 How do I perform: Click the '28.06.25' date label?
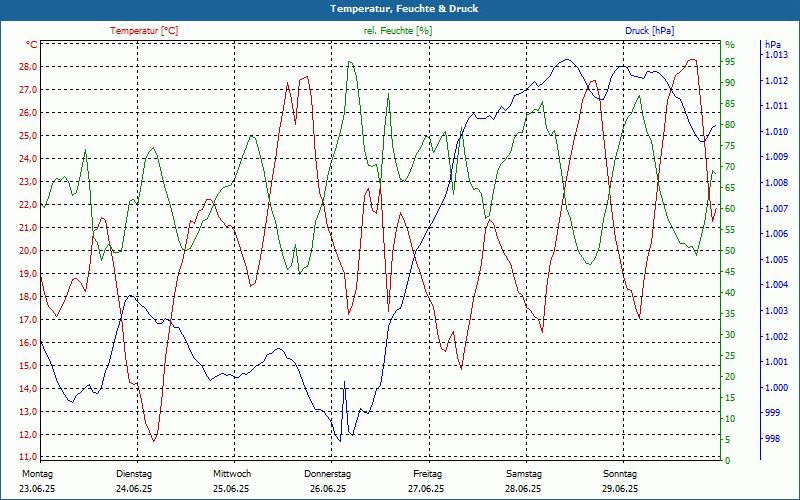click(x=523, y=489)
